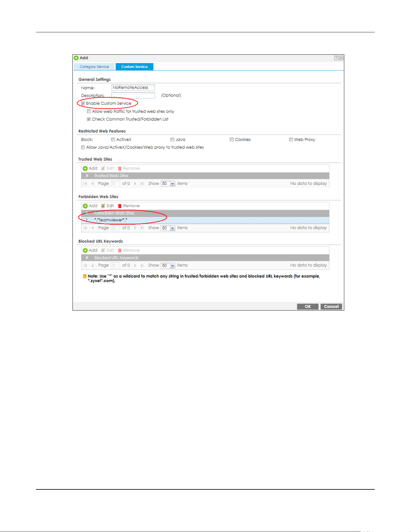Screen dimensions: 411x532
Task: Click next page arrow in Trusted Web Sites pager
Action: 135,184
